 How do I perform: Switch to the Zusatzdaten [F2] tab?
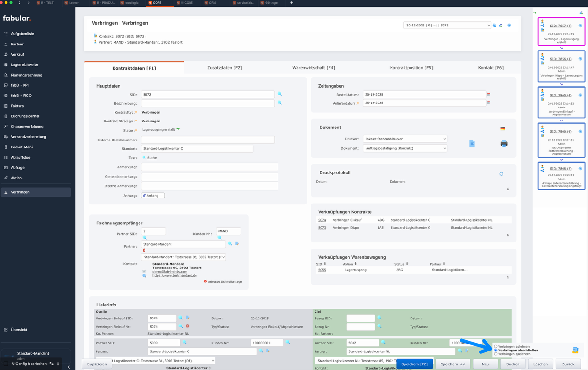click(224, 68)
